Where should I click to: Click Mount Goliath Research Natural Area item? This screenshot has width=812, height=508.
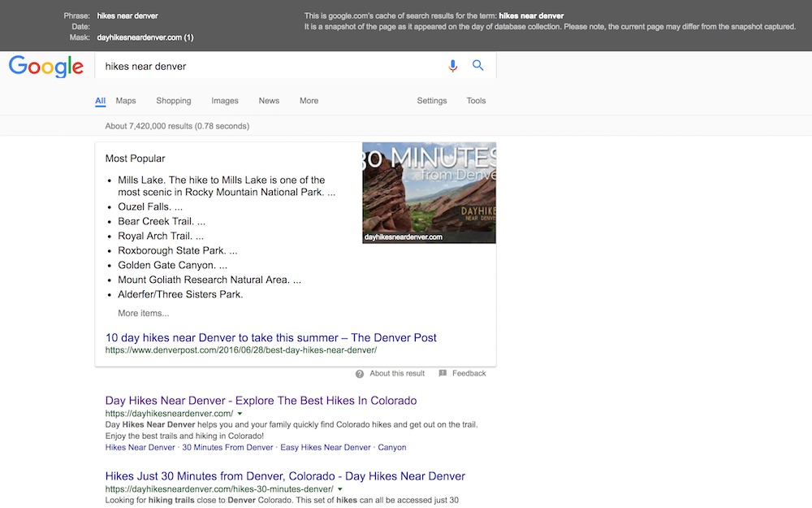pyautogui.click(x=209, y=280)
